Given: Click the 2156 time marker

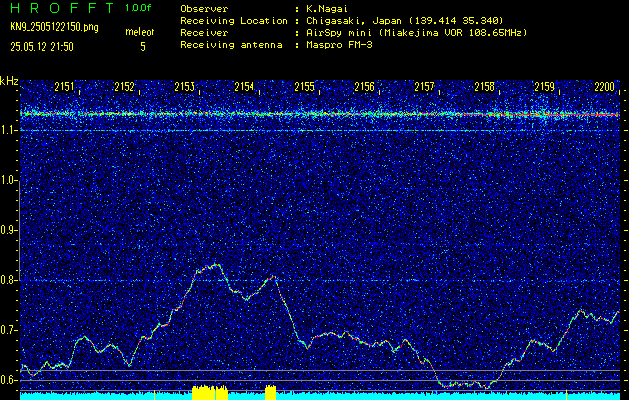Looking at the screenshot, I should (364, 87).
